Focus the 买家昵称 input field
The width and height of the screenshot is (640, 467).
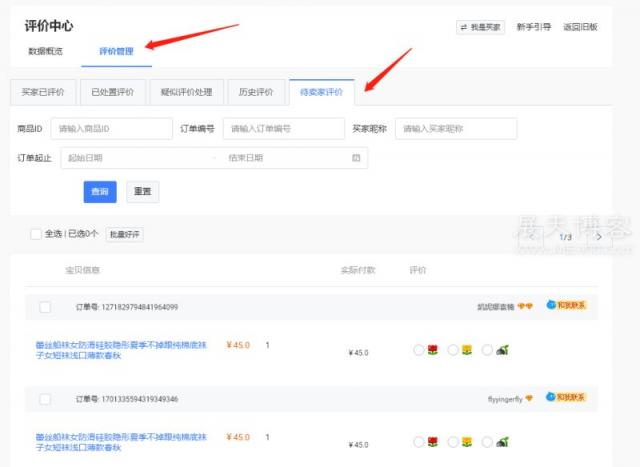click(456, 129)
